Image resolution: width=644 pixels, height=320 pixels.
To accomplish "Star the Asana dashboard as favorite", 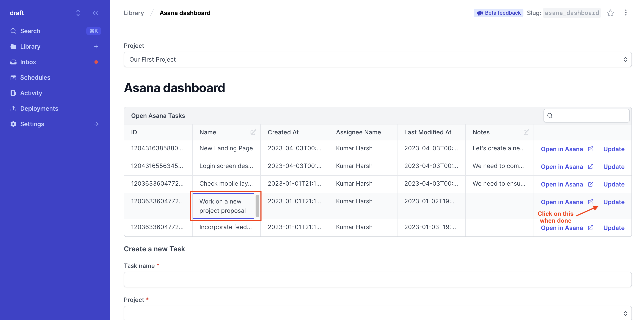I will [x=610, y=13].
